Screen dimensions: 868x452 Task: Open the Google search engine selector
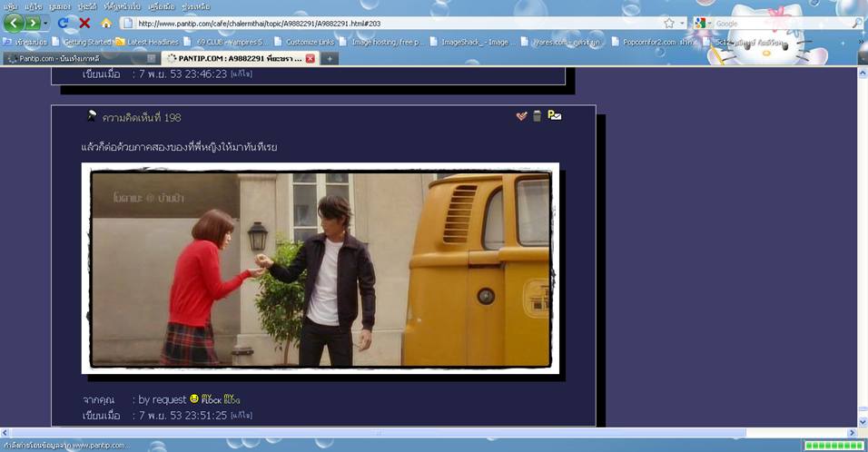[x=703, y=24]
